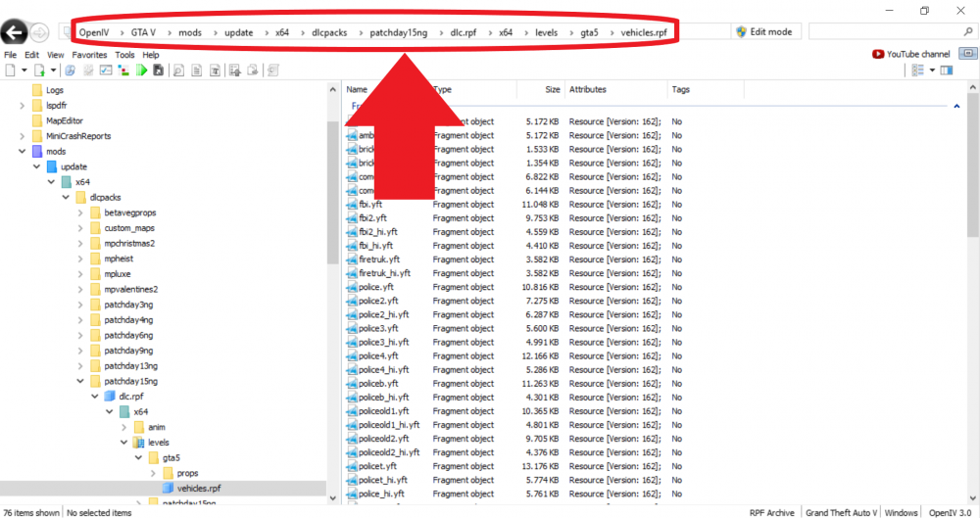Click the magnifier document search toolbar icon
Viewport: 980px width, 518px height.
178,71
